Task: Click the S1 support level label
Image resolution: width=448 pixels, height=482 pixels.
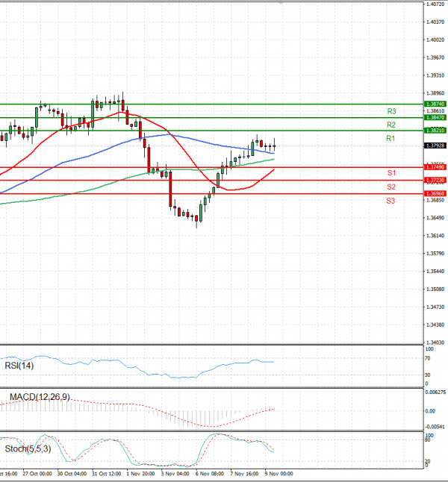Action: [x=391, y=173]
